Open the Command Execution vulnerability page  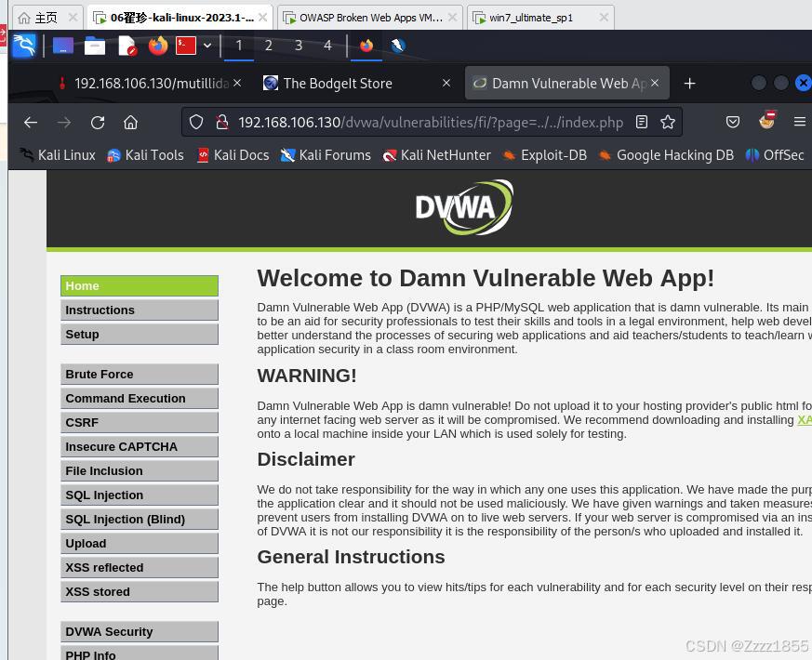(140, 399)
